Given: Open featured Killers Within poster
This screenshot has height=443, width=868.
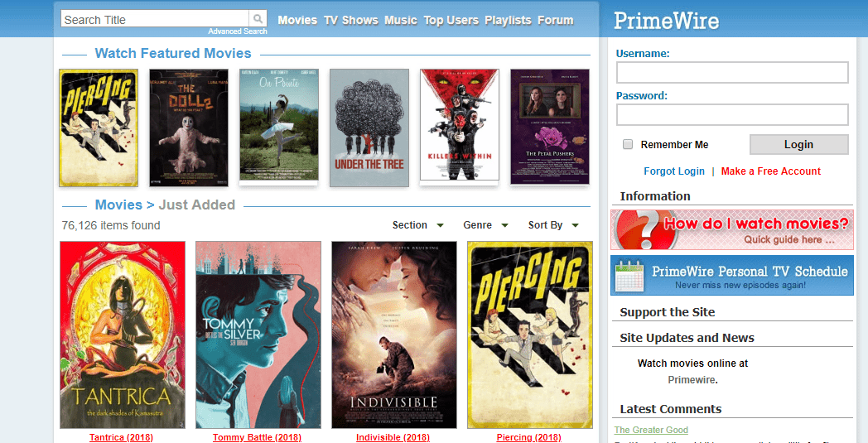Looking at the screenshot, I should 460,126.
